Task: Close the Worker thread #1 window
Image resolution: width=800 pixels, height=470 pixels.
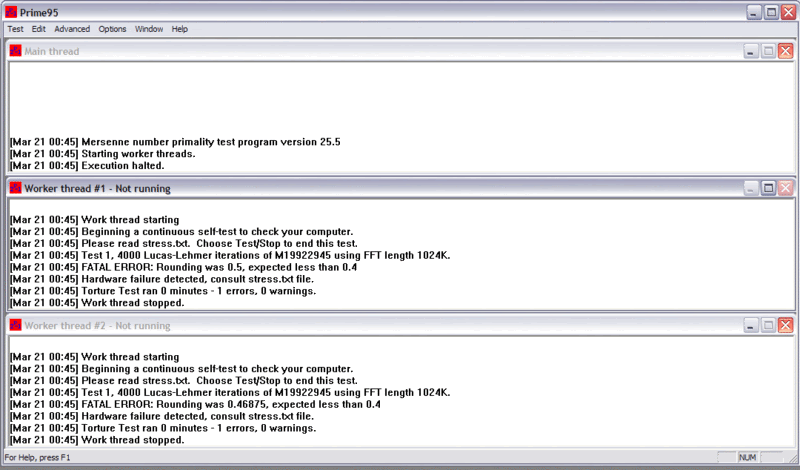Action: pos(785,188)
